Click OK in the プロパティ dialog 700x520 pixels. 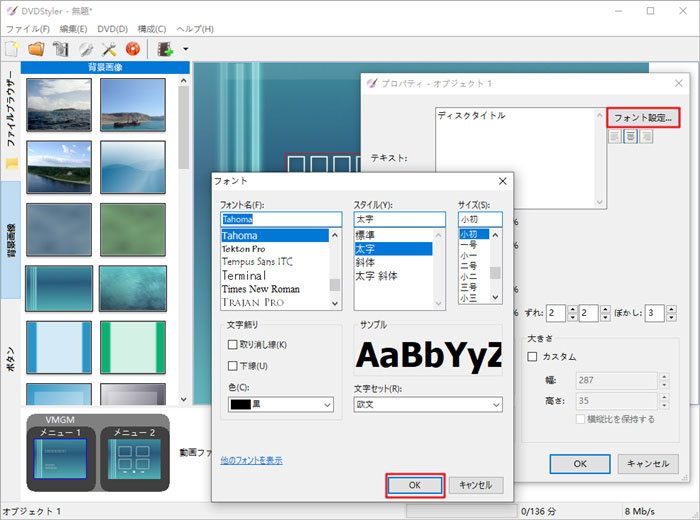(580, 464)
